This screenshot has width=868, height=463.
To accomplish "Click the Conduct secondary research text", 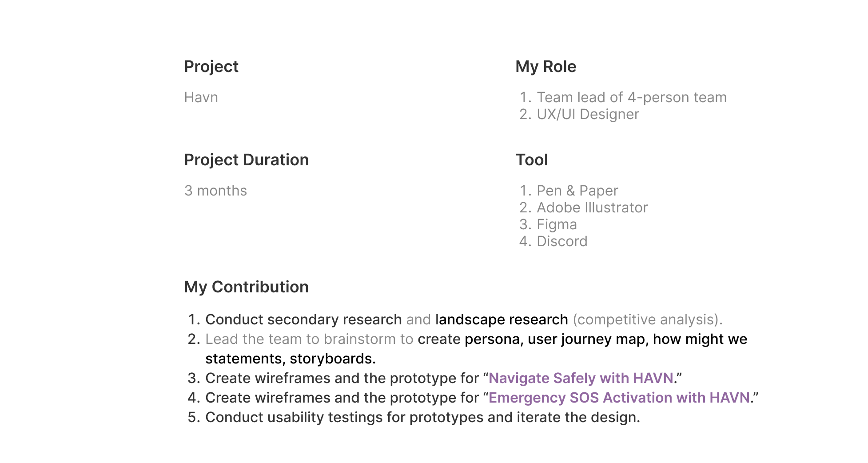I will [303, 319].
